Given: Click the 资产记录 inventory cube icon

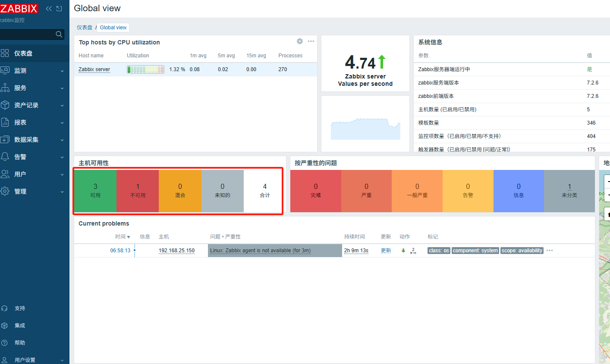Looking at the screenshot, I should [5, 105].
